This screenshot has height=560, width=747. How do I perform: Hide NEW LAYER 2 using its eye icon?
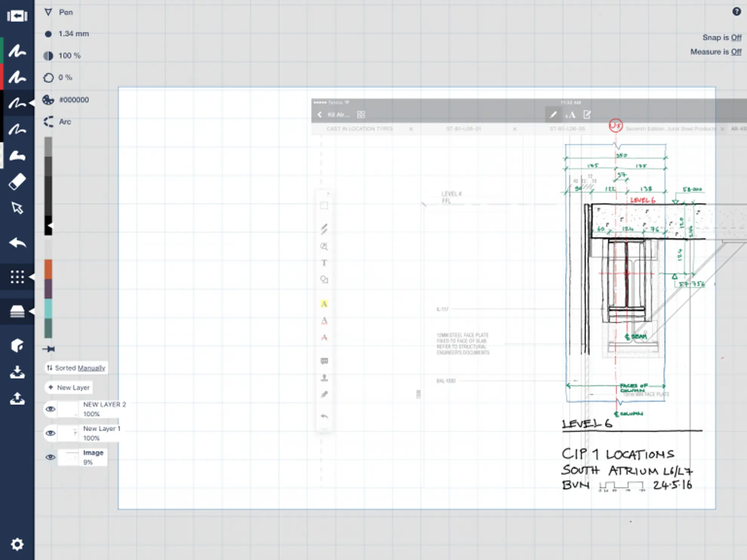click(x=51, y=409)
